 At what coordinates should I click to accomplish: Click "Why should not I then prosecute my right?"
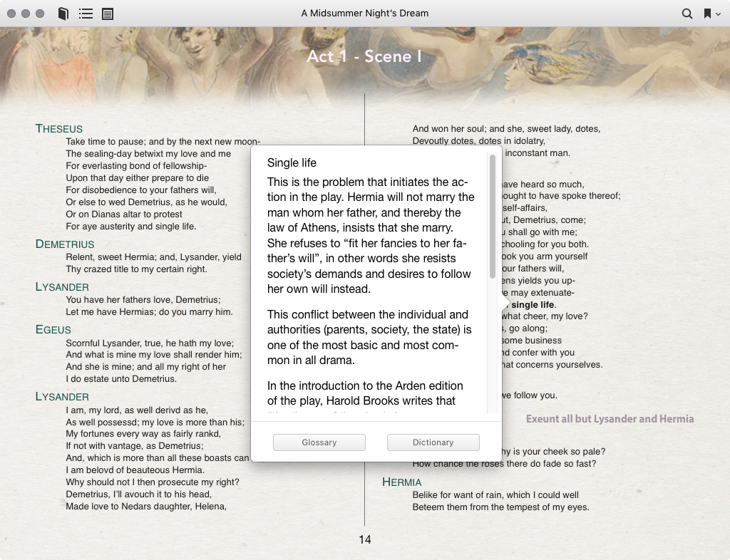pos(153,482)
